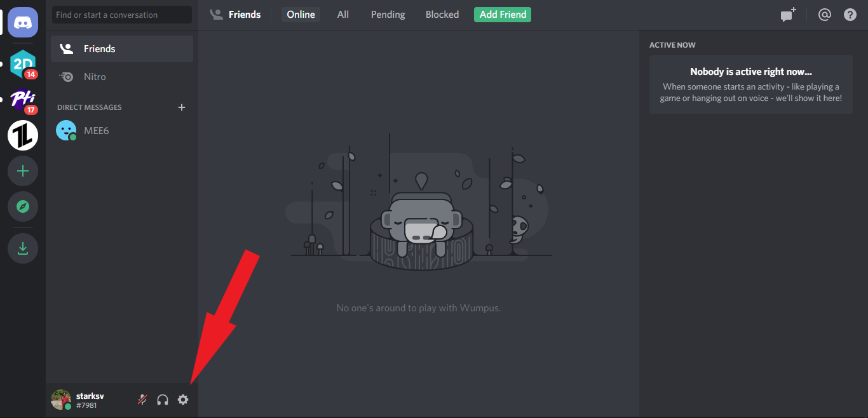The image size is (868, 418).
Task: Click the Friends icon in the sidebar
Action: point(65,49)
